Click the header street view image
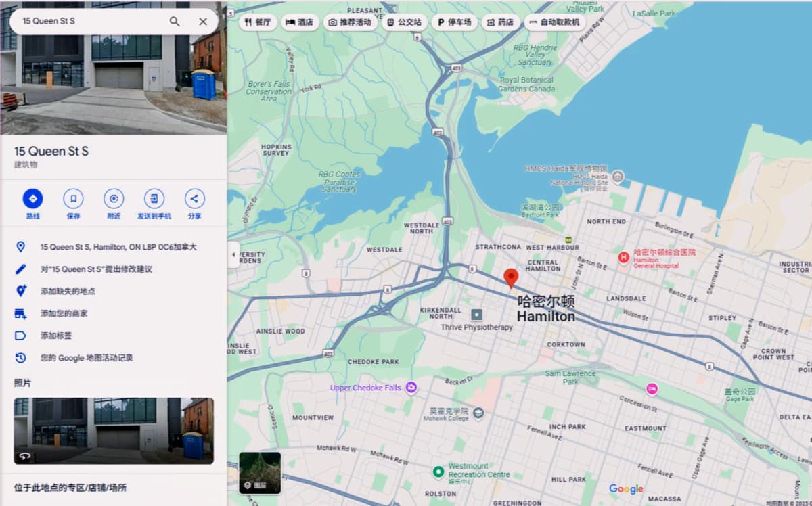The width and height of the screenshot is (812, 506). (x=114, y=85)
